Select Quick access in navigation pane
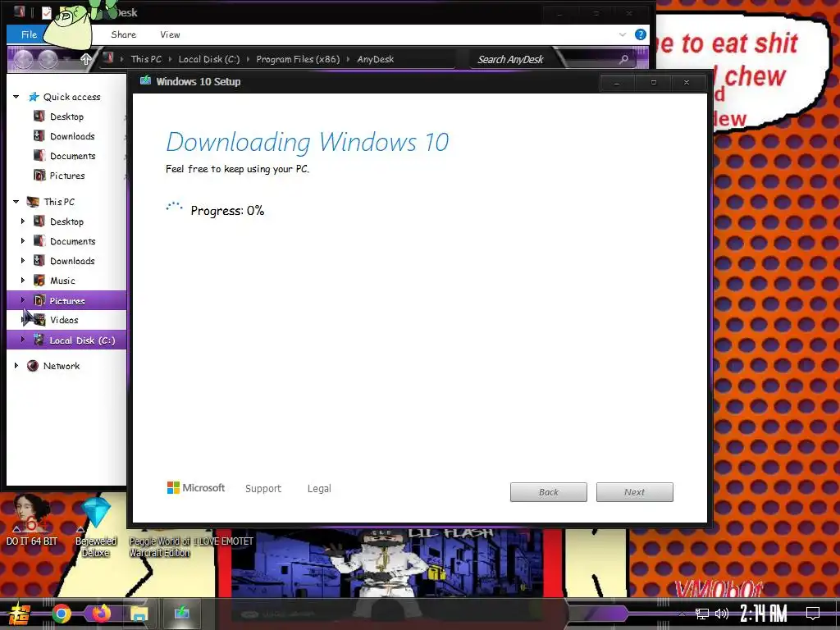The height and width of the screenshot is (630, 840). 72,97
